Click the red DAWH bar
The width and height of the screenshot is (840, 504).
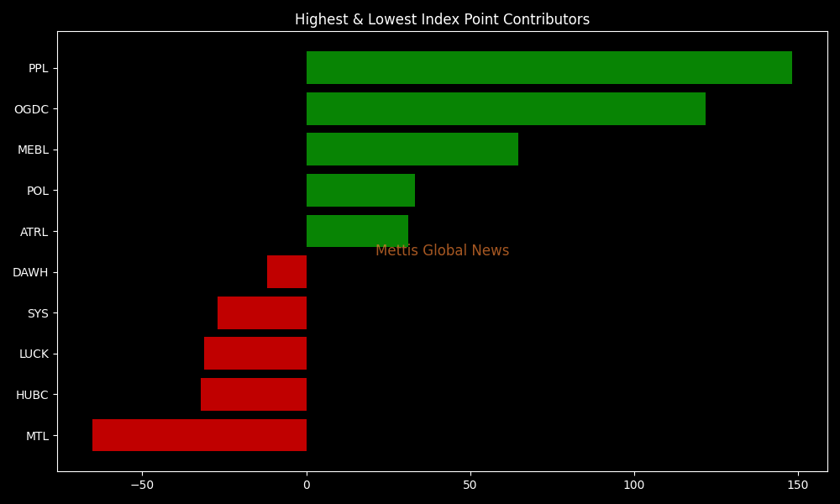click(286, 271)
